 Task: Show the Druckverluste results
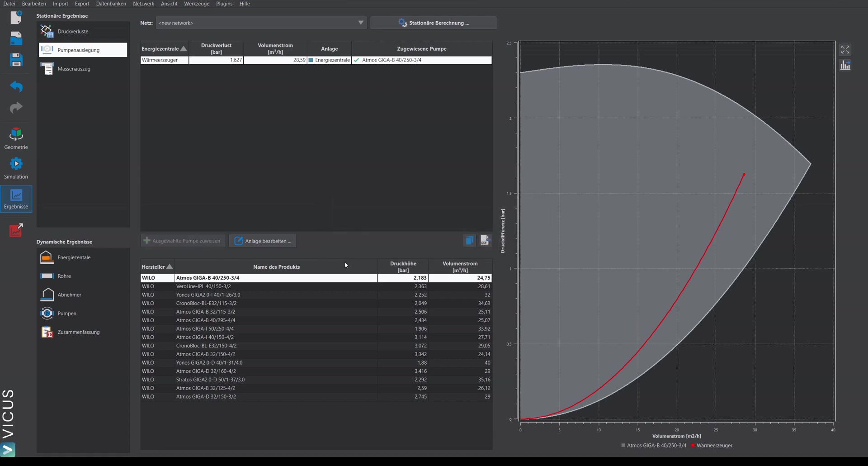[x=83, y=31]
